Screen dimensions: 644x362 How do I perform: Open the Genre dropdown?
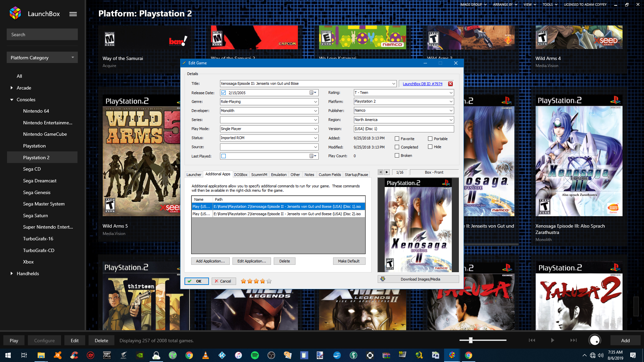(x=316, y=102)
